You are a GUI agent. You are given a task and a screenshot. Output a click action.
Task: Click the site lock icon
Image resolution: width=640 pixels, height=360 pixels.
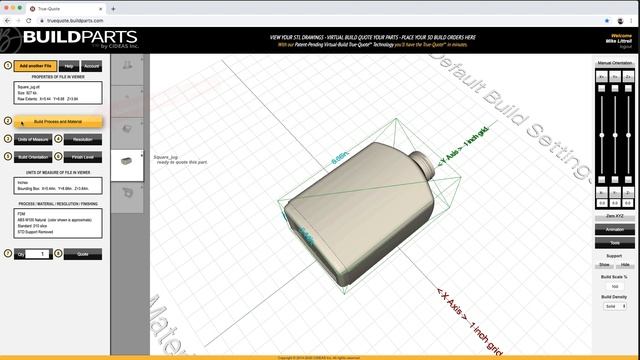(42, 20)
